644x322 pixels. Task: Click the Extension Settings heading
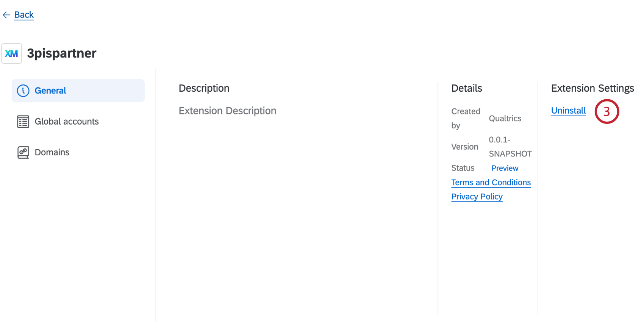[x=592, y=88]
